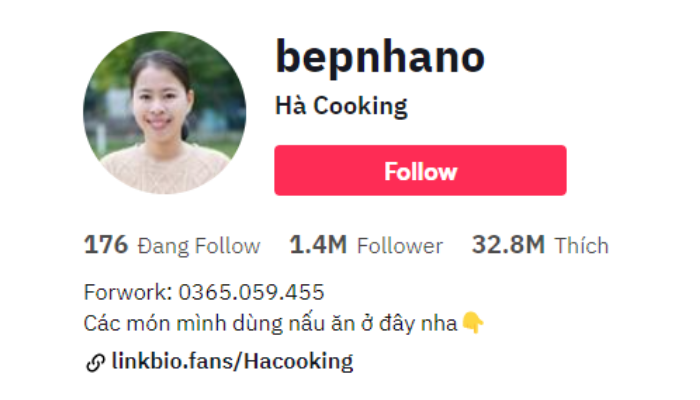This screenshot has width=700, height=400.
Task: Open the circular profile avatar photo
Action: pyautogui.click(x=164, y=112)
